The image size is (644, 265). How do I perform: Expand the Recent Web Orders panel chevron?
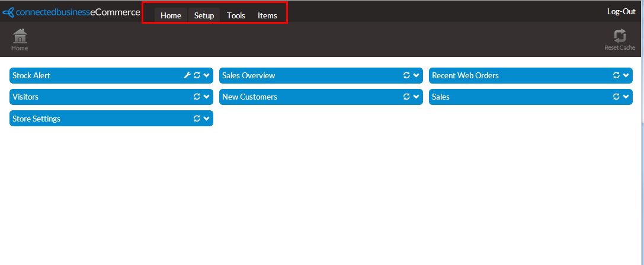(626, 75)
